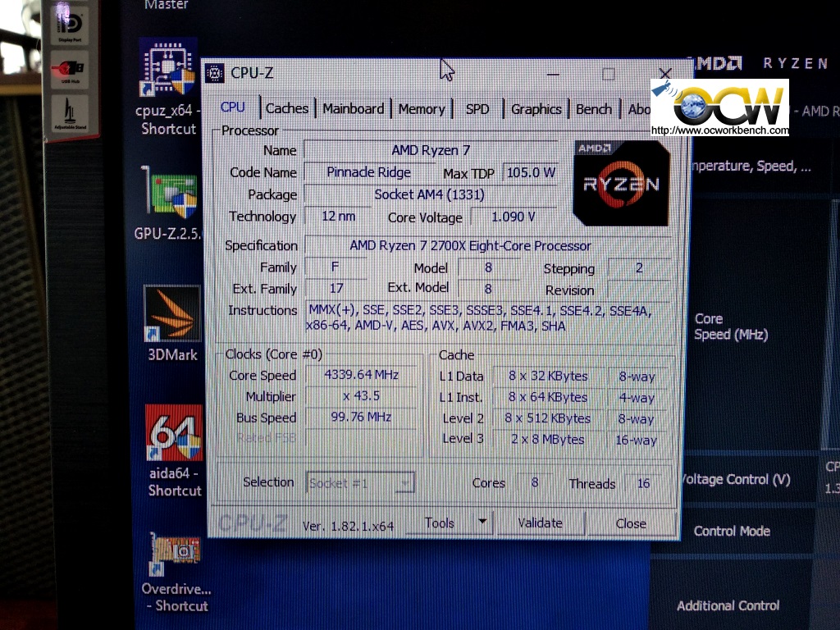Click the Multiplier x 43.5 value
This screenshot has width=840, height=630.
(x=361, y=396)
